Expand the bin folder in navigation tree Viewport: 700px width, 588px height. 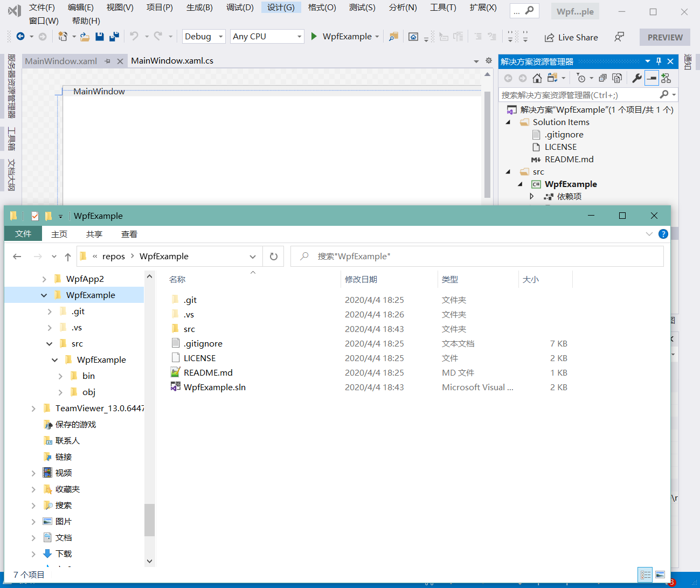60,376
